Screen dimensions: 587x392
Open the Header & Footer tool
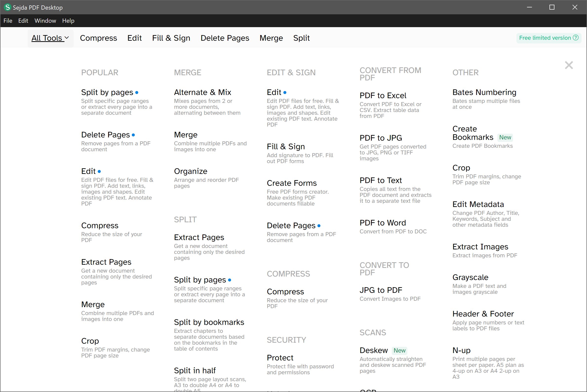click(483, 314)
